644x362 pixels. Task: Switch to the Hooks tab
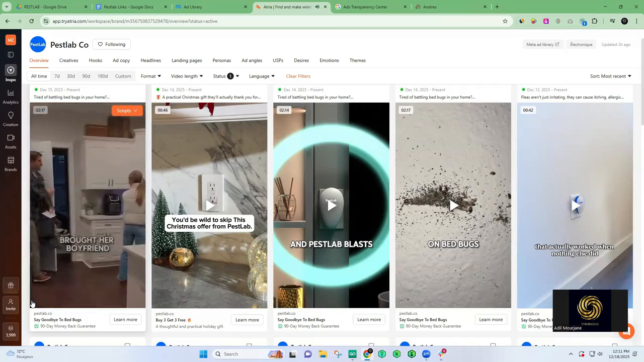pos(95,60)
